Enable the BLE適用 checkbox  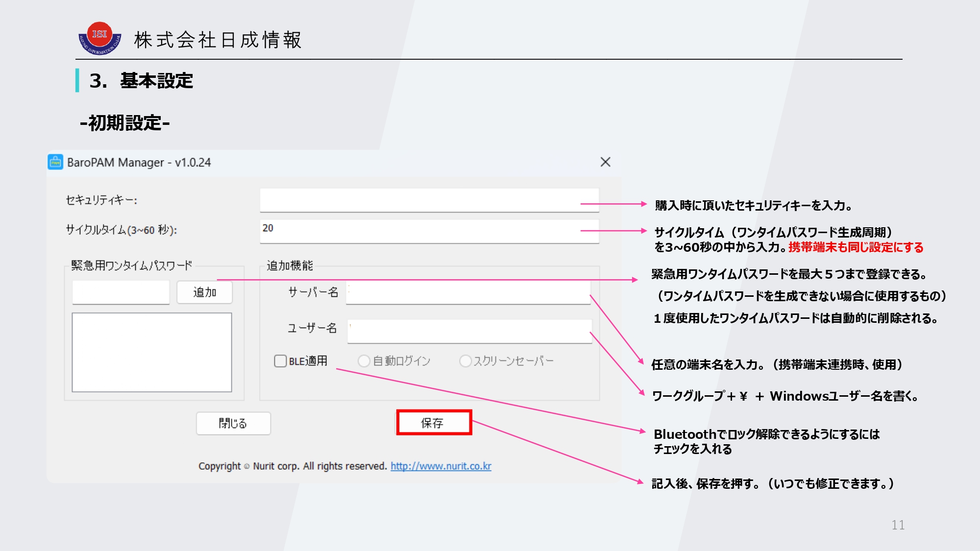point(280,361)
